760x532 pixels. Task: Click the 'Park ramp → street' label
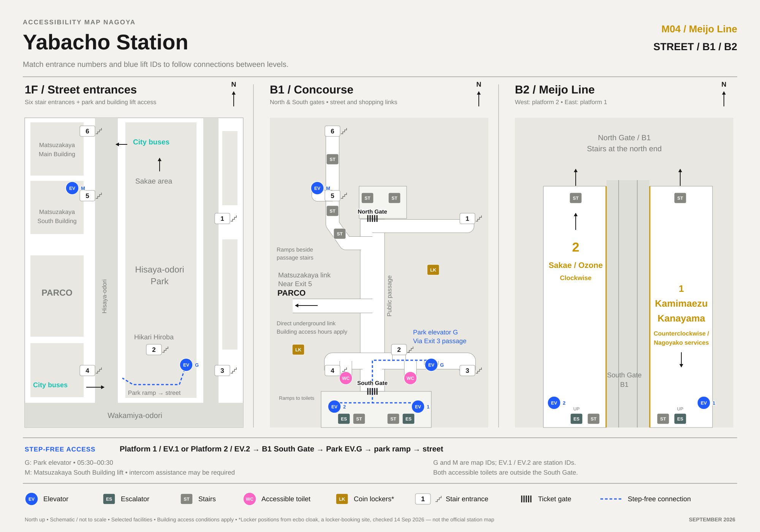point(154,393)
